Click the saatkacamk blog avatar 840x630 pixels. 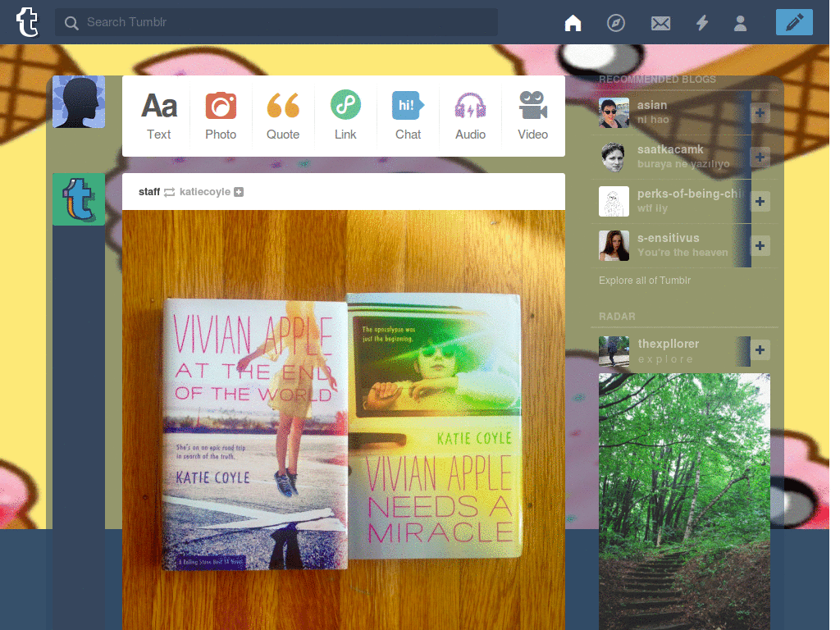coord(614,157)
